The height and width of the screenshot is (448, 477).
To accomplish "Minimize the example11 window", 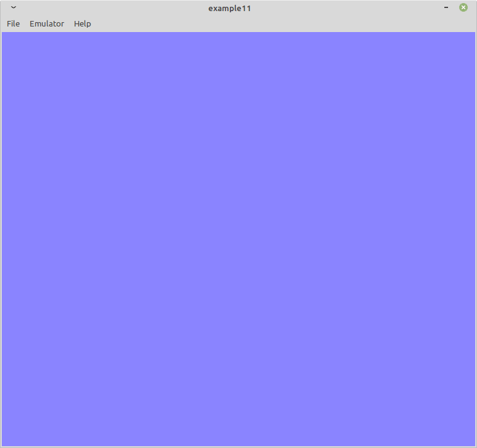I will [446, 7].
